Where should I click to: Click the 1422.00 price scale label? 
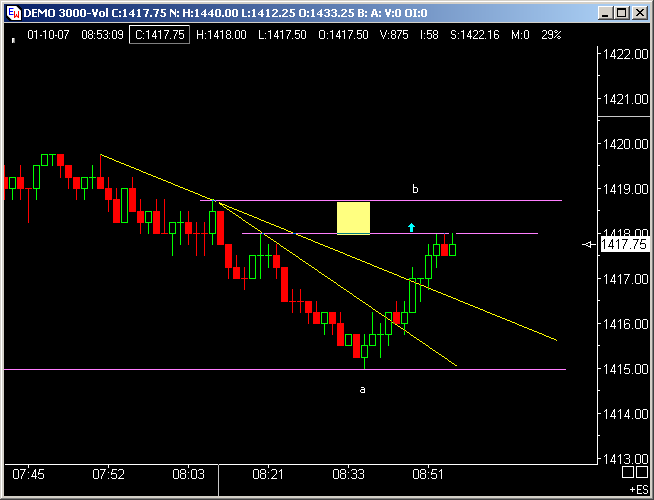[x=626, y=54]
